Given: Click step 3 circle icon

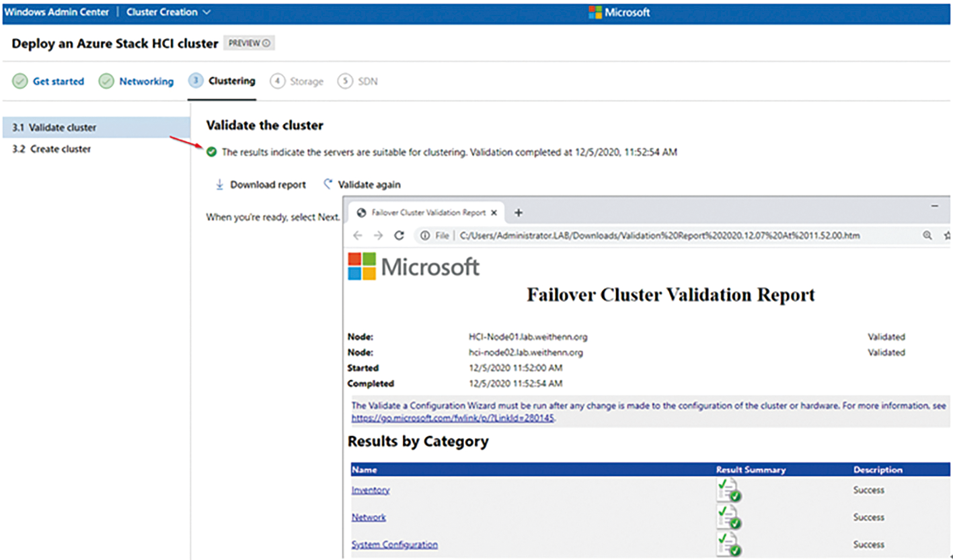Looking at the screenshot, I should click(x=196, y=81).
